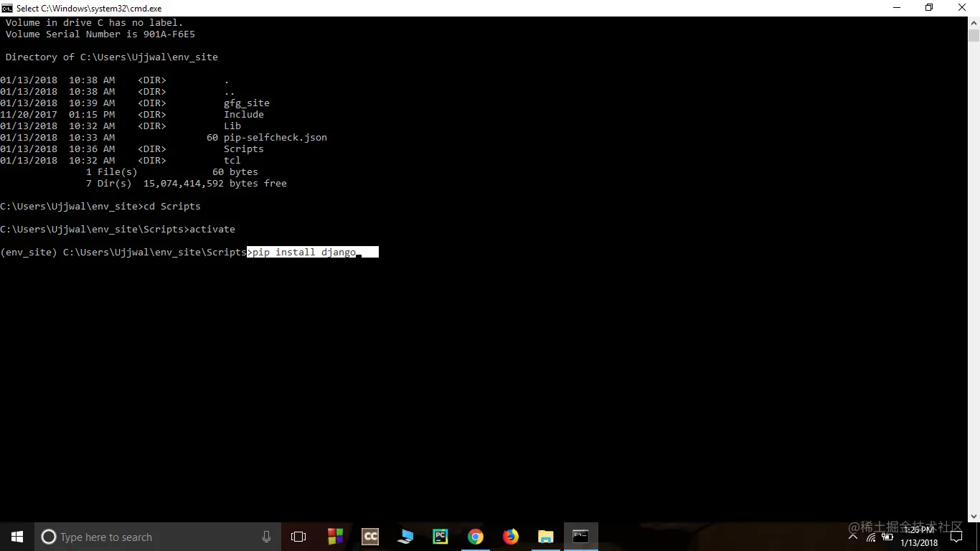
Task: Click the '(env_site)' prompt prefix
Action: pos(29,252)
